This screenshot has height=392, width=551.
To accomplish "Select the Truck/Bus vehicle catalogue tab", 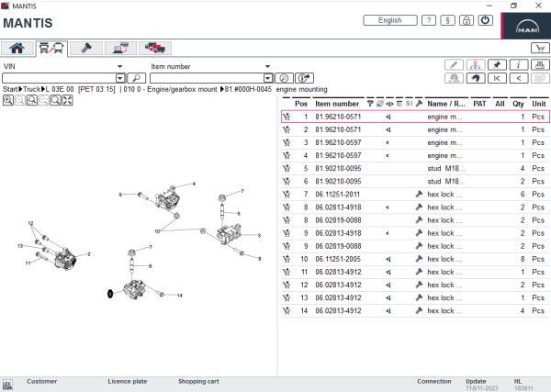I will [x=51, y=48].
